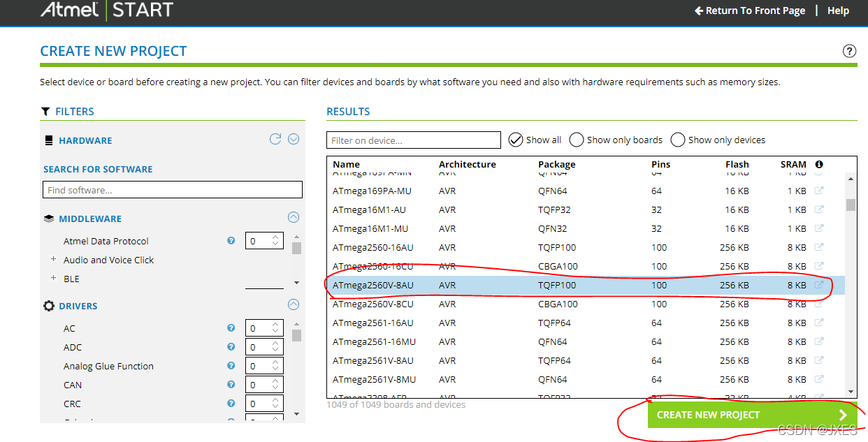Open external link icon for ATmega2560-16AU
The height and width of the screenshot is (442, 868).
(819, 247)
